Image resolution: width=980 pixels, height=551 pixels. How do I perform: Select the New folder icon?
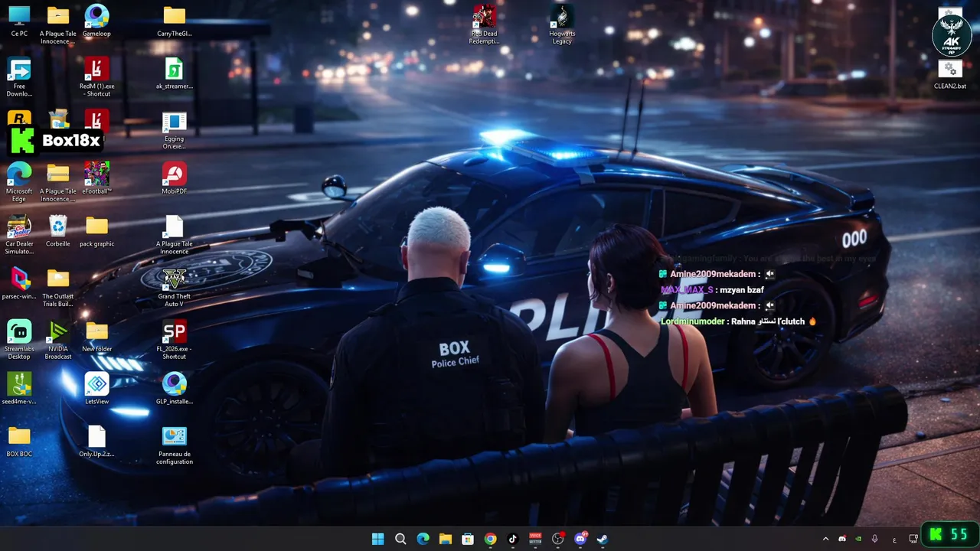[96, 336]
